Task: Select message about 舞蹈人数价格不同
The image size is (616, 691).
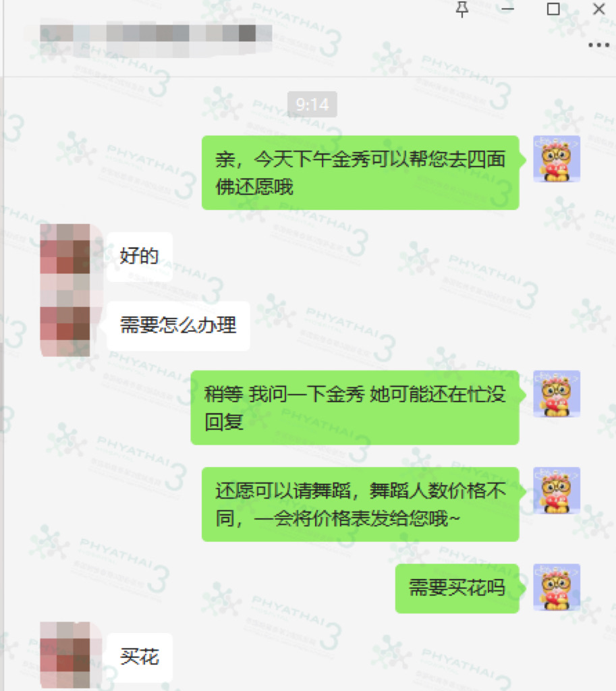Action: 360,504
